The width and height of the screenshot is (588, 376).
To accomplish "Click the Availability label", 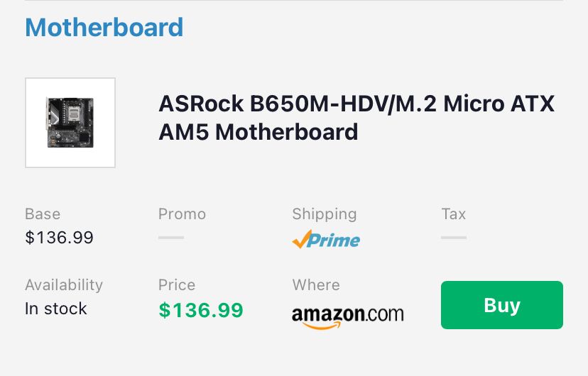I will (64, 285).
